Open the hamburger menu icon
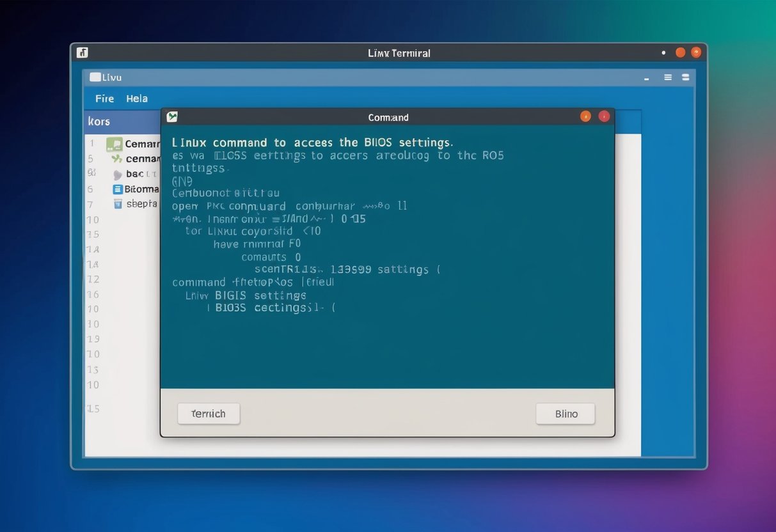Viewport: 776px width, 532px height. coord(667,77)
